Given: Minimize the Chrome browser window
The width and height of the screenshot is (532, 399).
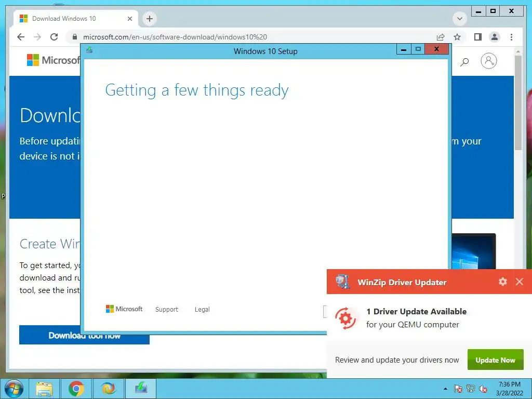Looking at the screenshot, I should click(478, 11).
